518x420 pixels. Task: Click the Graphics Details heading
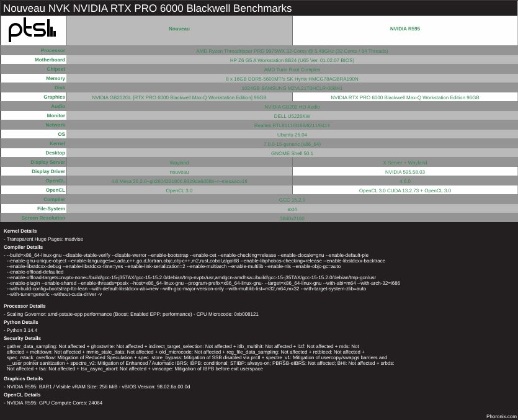coord(23,378)
